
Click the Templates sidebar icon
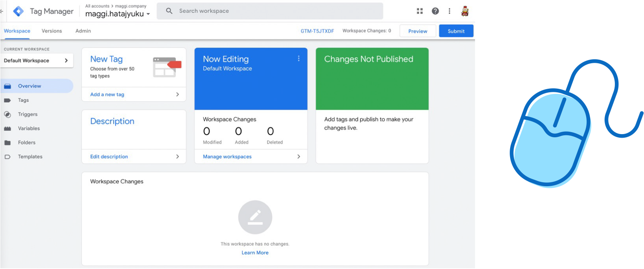(x=8, y=157)
